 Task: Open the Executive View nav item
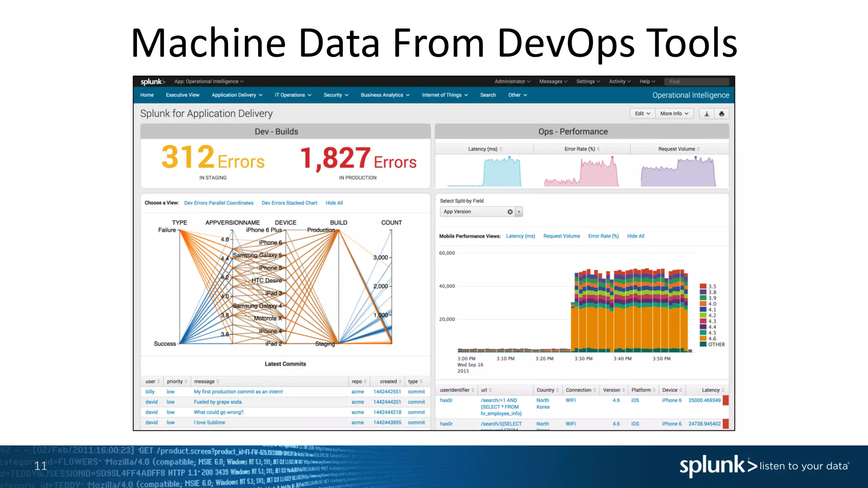[183, 95]
